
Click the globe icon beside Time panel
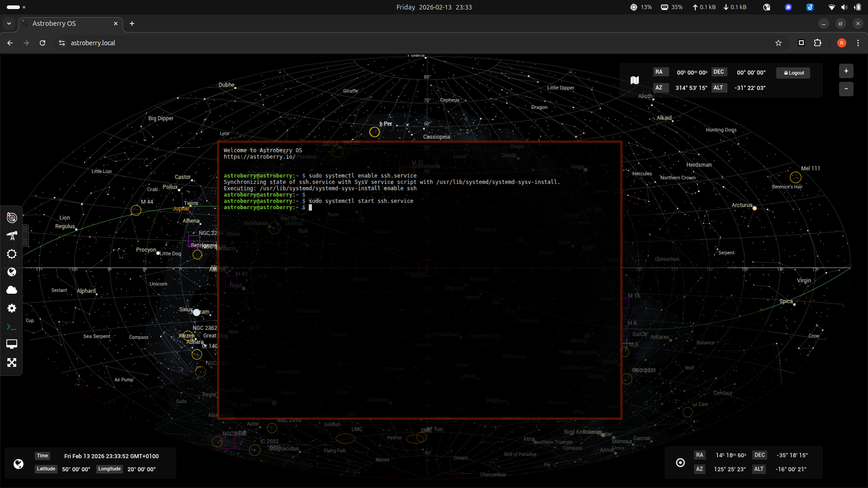click(19, 464)
